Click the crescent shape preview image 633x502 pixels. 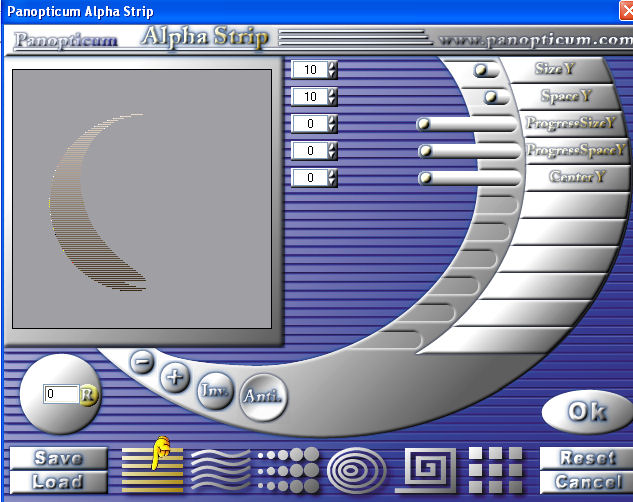[97, 202]
